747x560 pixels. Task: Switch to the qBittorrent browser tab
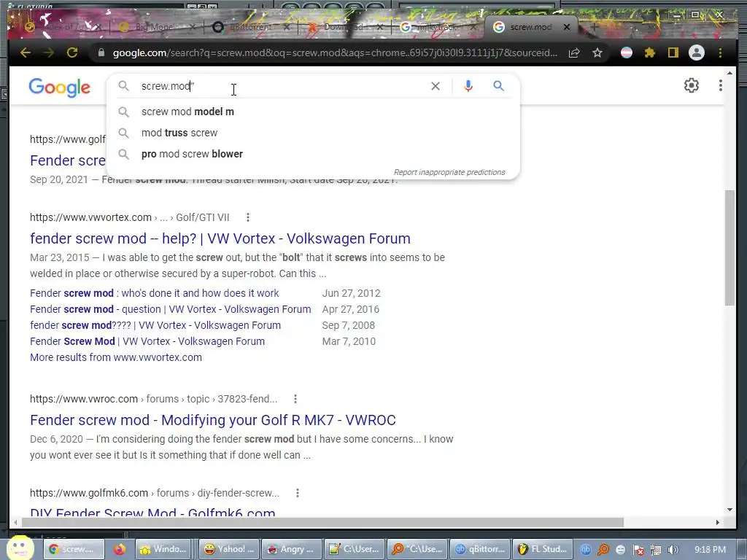(250, 27)
